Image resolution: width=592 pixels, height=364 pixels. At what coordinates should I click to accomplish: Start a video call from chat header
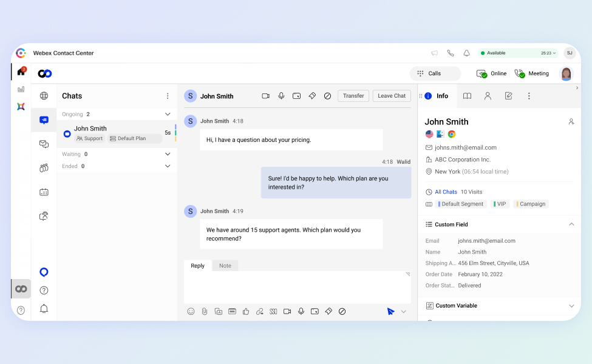[265, 96]
